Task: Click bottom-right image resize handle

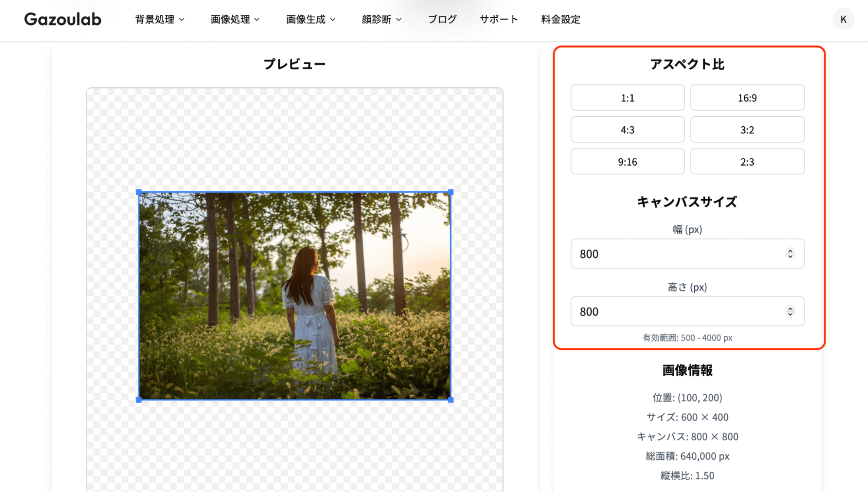Action: coord(451,400)
